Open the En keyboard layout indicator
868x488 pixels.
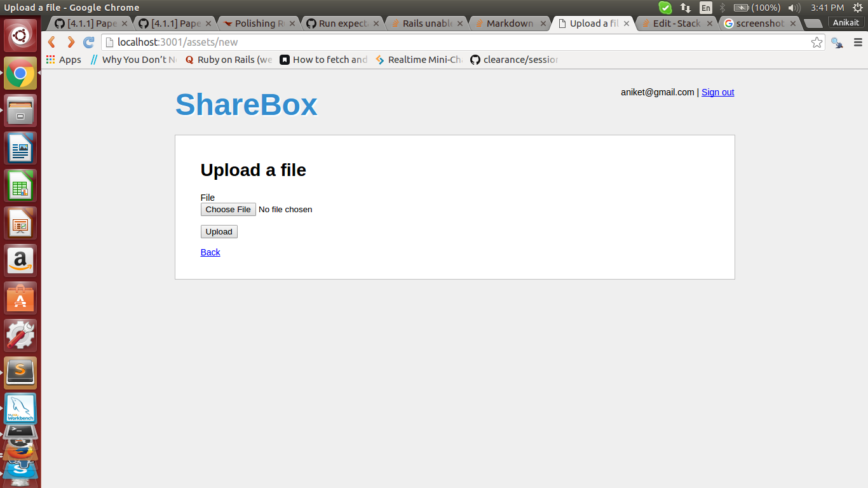(x=705, y=8)
